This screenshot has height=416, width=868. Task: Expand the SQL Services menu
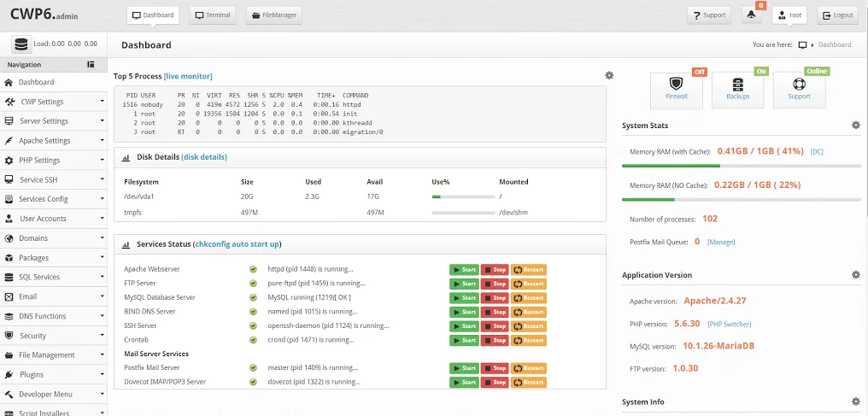coord(54,277)
